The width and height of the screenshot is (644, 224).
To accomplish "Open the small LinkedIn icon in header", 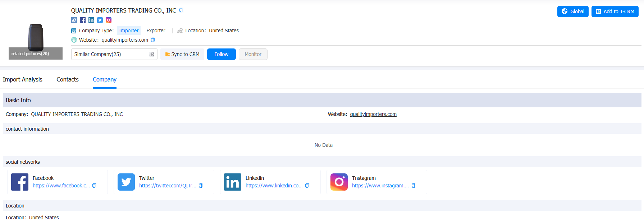I will click(91, 20).
